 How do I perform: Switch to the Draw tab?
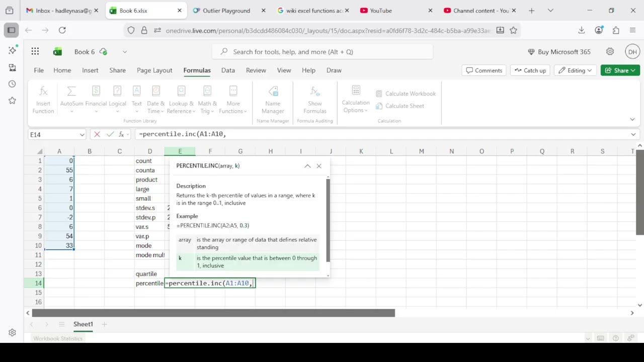tap(334, 70)
